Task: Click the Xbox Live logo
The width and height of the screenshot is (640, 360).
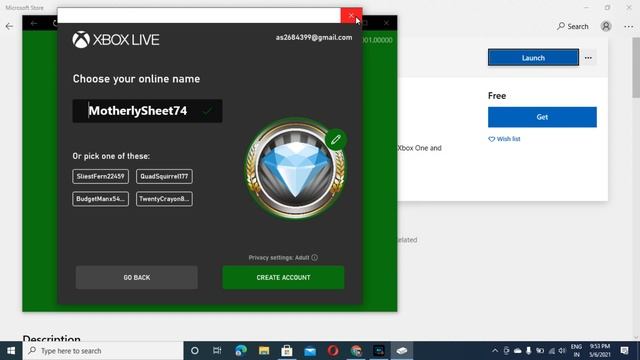Action: pyautogui.click(x=116, y=40)
